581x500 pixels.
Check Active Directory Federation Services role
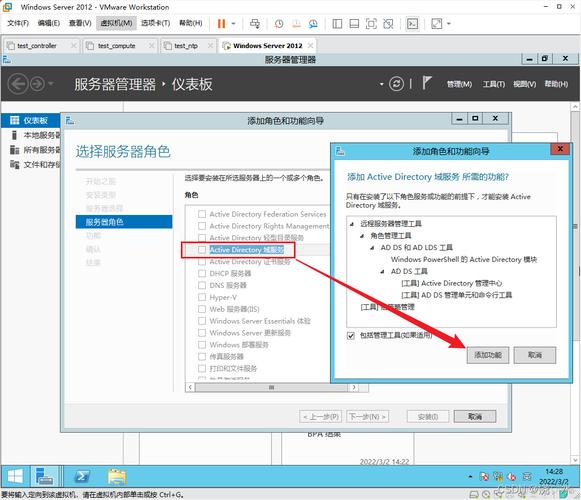point(202,214)
